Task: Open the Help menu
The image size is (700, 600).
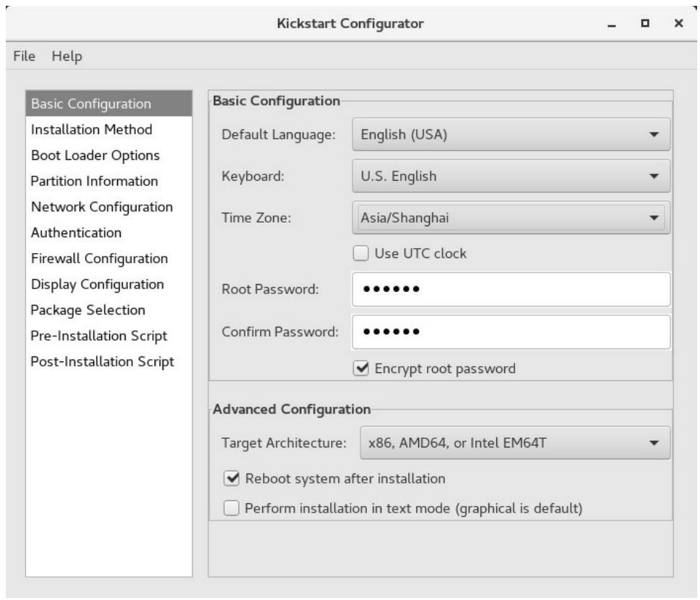Action: coord(66,56)
